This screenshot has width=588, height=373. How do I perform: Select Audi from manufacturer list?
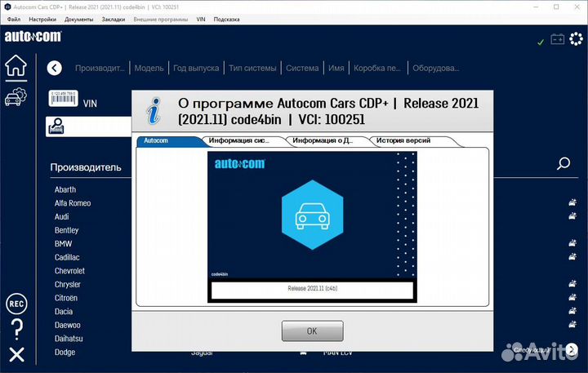pos(61,216)
